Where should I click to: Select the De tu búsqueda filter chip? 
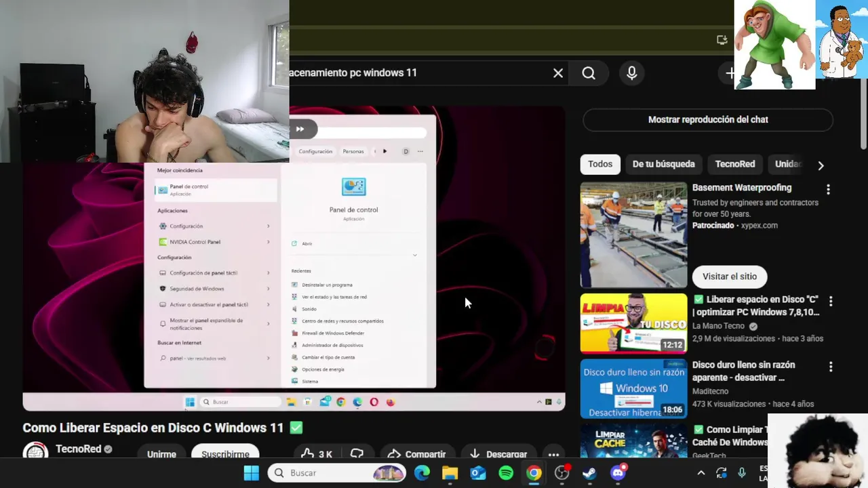664,164
